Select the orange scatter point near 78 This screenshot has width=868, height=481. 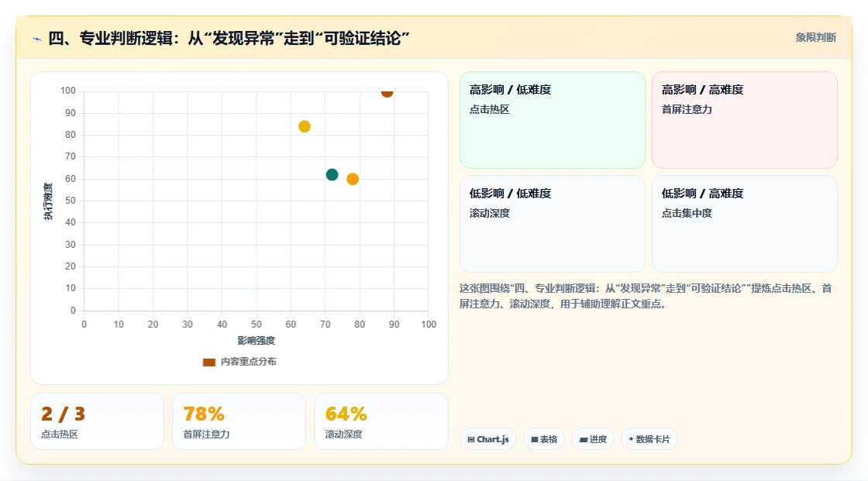(x=353, y=179)
